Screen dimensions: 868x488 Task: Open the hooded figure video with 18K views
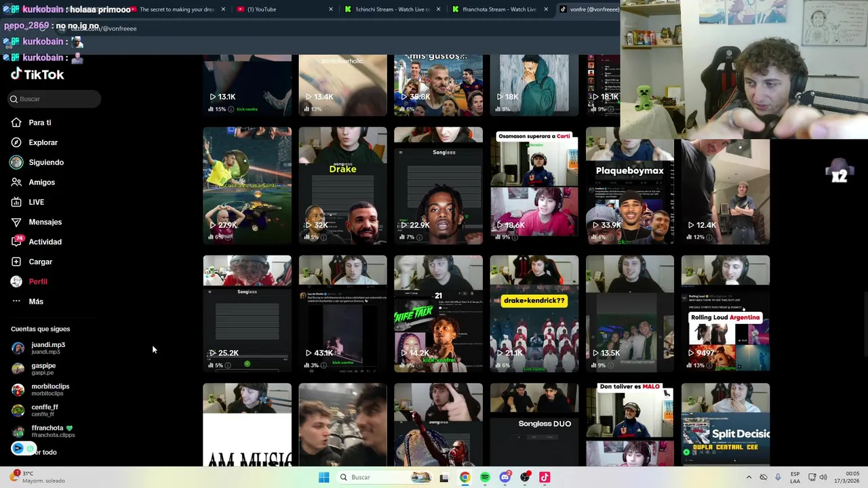[x=534, y=85]
